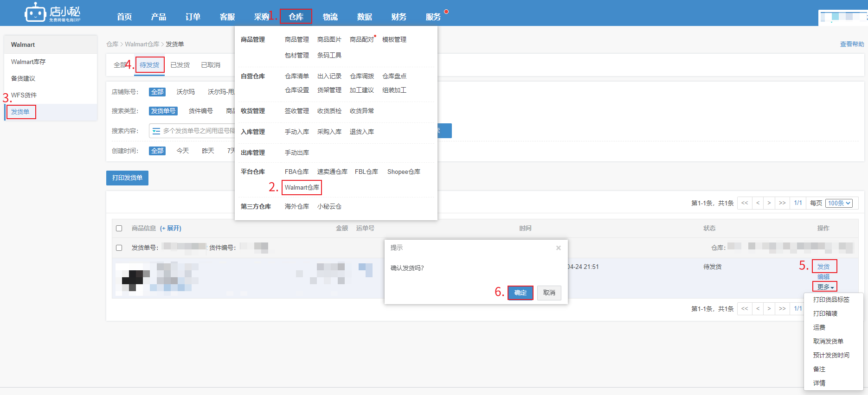The width and height of the screenshot is (868, 395).
Task: Open 收货异常 menu entry
Action: click(x=362, y=111)
